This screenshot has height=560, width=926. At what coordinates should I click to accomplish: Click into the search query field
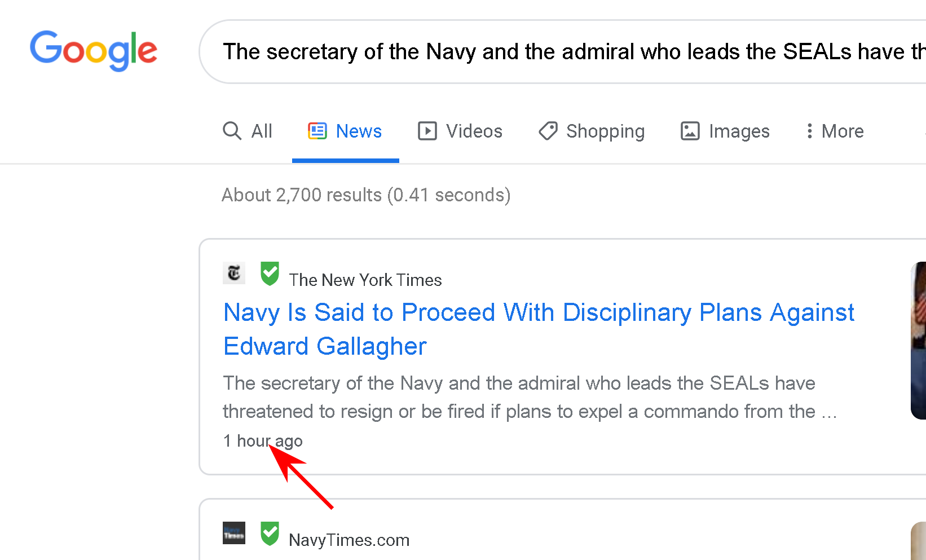(564, 52)
